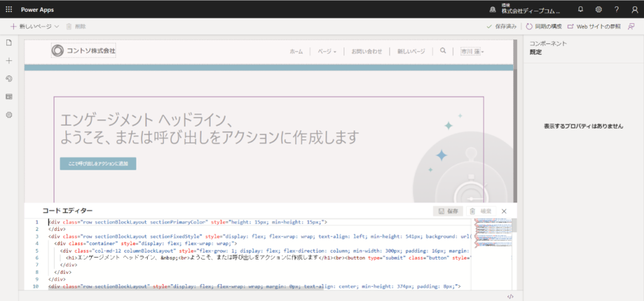Open the 市川 蓮 user dropdown

click(472, 52)
